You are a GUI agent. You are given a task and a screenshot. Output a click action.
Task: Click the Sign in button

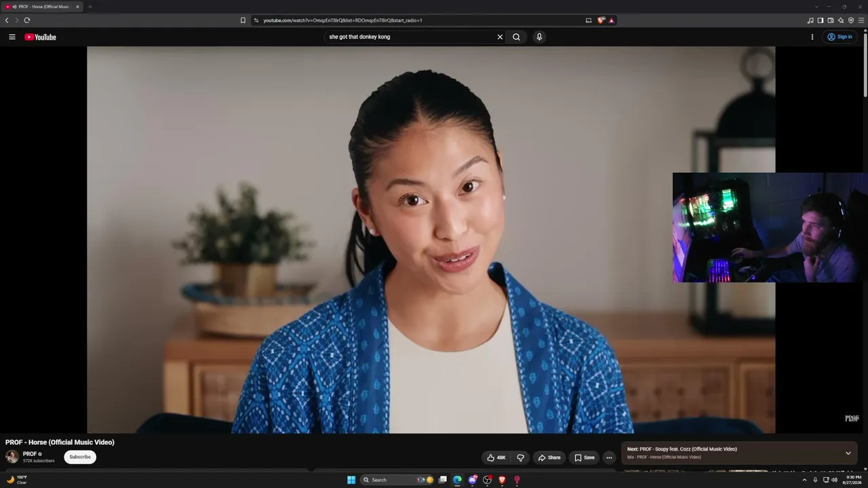(x=840, y=37)
